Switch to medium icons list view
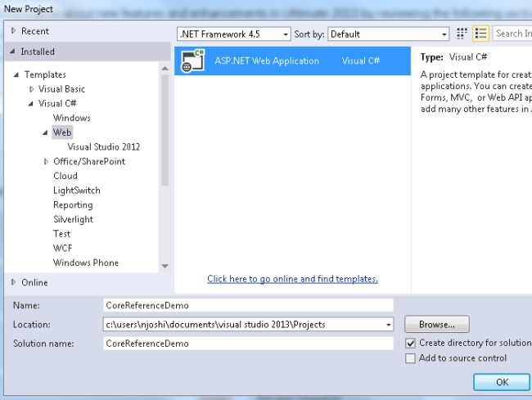 tap(480, 34)
